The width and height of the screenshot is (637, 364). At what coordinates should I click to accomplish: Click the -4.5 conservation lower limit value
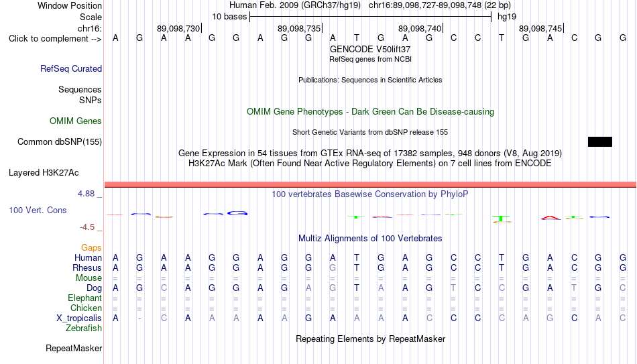87,227
